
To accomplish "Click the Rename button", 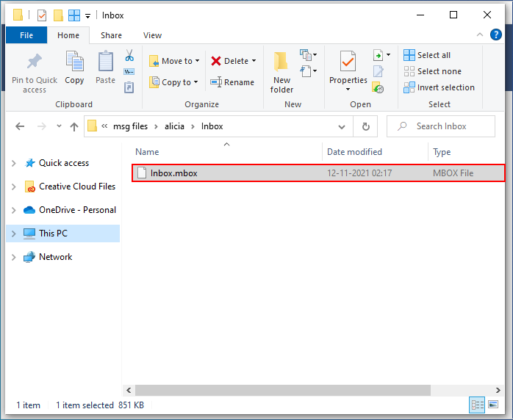I will click(x=232, y=82).
